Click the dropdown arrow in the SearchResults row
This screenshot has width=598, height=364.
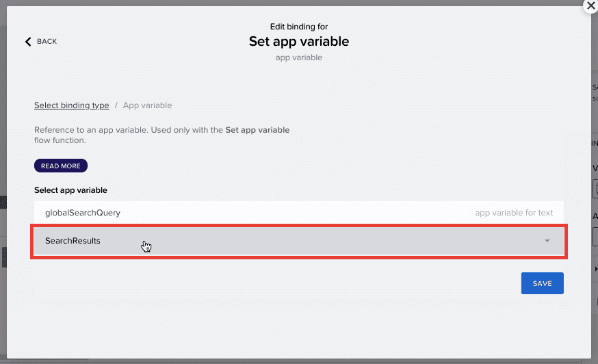547,241
